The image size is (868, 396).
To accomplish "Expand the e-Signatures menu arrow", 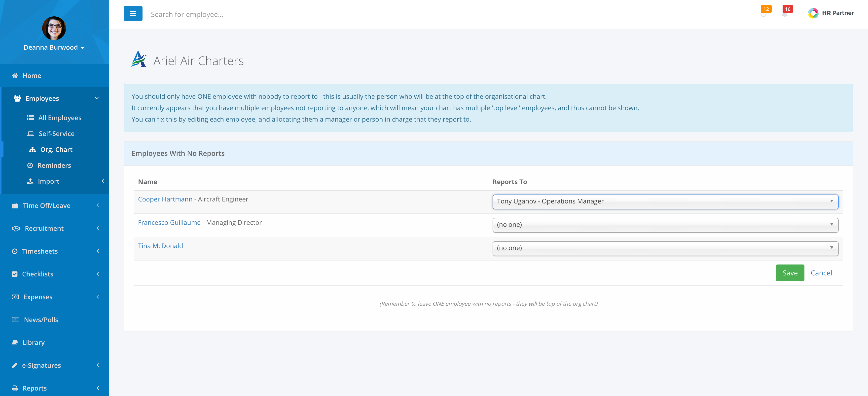I will pyautogui.click(x=98, y=365).
